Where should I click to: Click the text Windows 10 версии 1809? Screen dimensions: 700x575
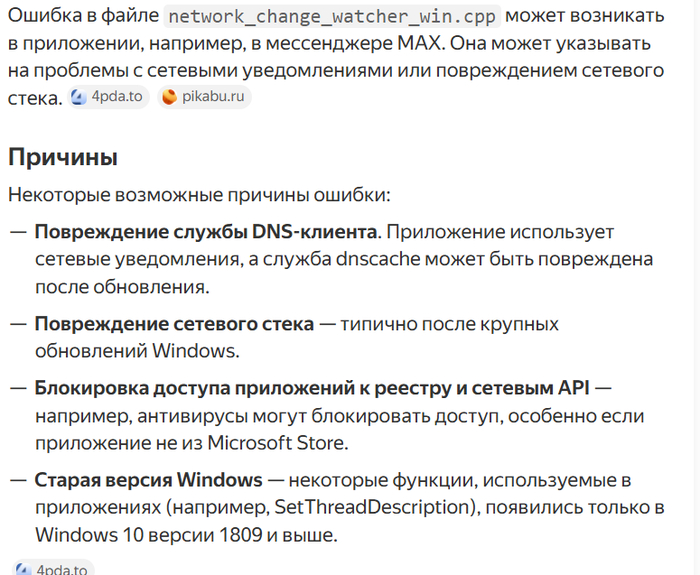click(x=149, y=535)
